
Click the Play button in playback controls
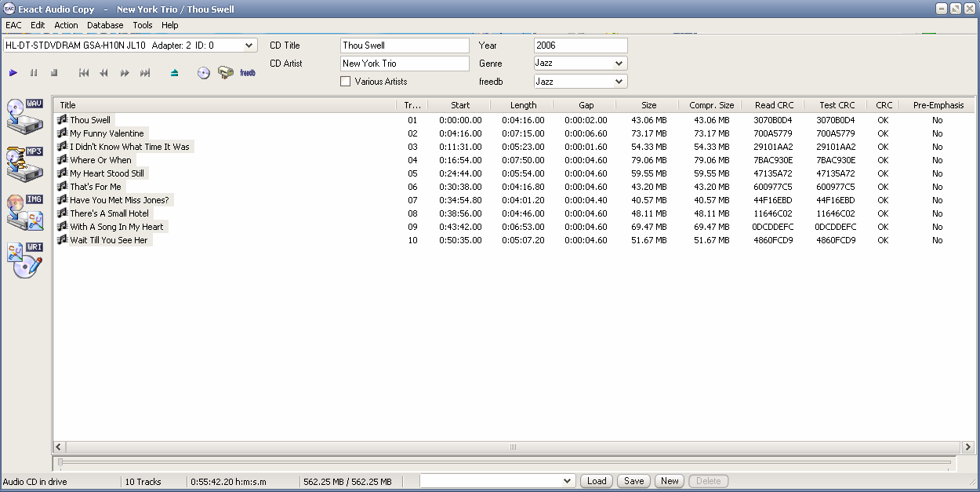pyautogui.click(x=13, y=73)
